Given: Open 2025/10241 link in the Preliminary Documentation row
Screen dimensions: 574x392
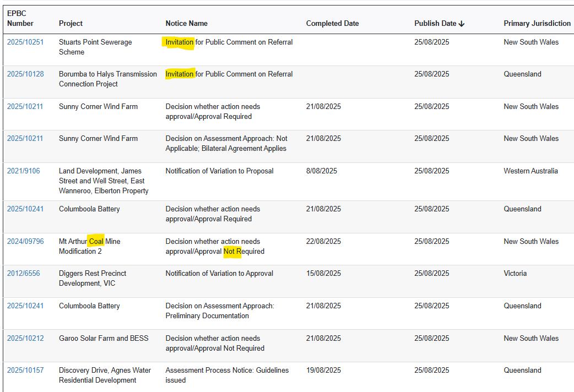Looking at the screenshot, I should [x=25, y=306].
